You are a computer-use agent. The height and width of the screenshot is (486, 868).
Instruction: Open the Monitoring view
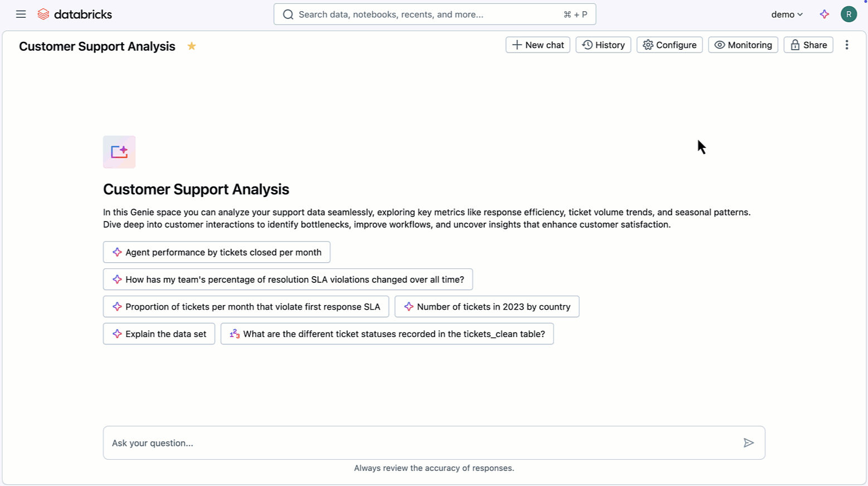743,45
